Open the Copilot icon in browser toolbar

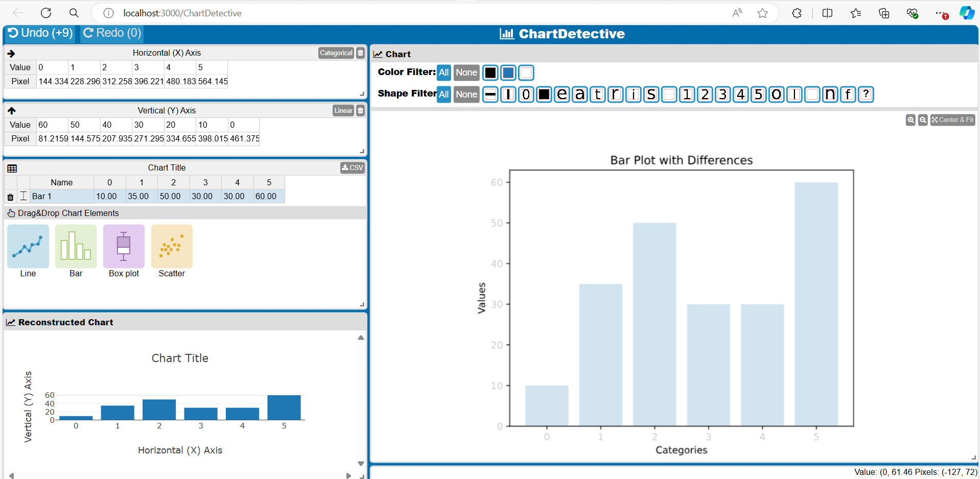point(967,13)
